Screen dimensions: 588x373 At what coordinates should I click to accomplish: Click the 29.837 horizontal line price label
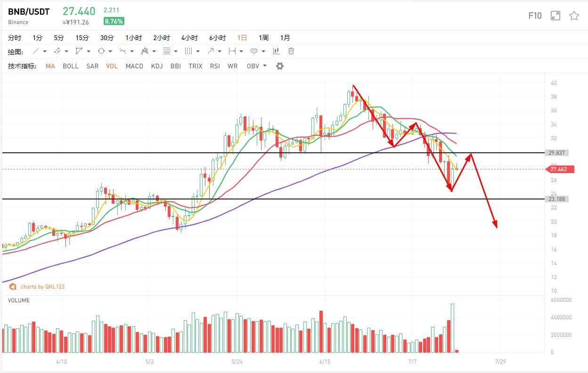click(x=558, y=153)
